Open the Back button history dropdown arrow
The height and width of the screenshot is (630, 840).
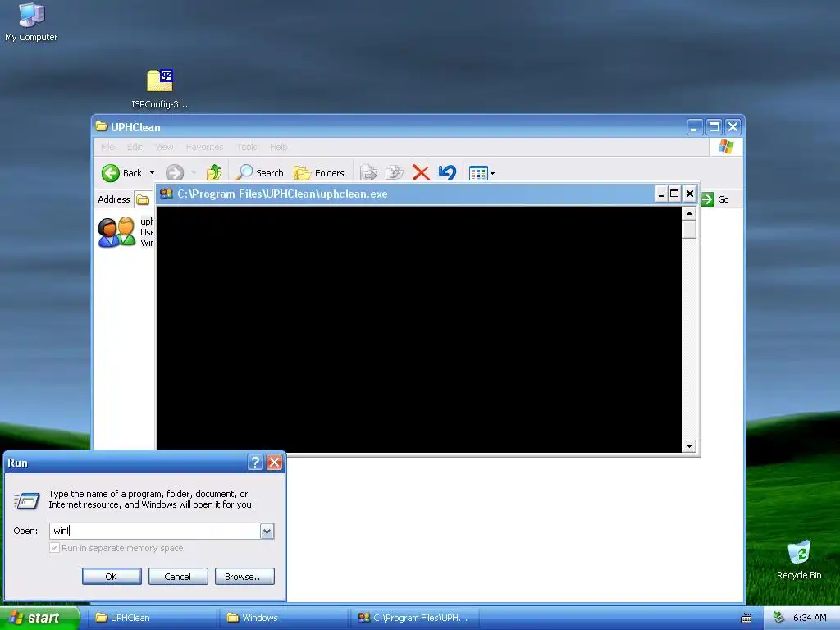152,172
